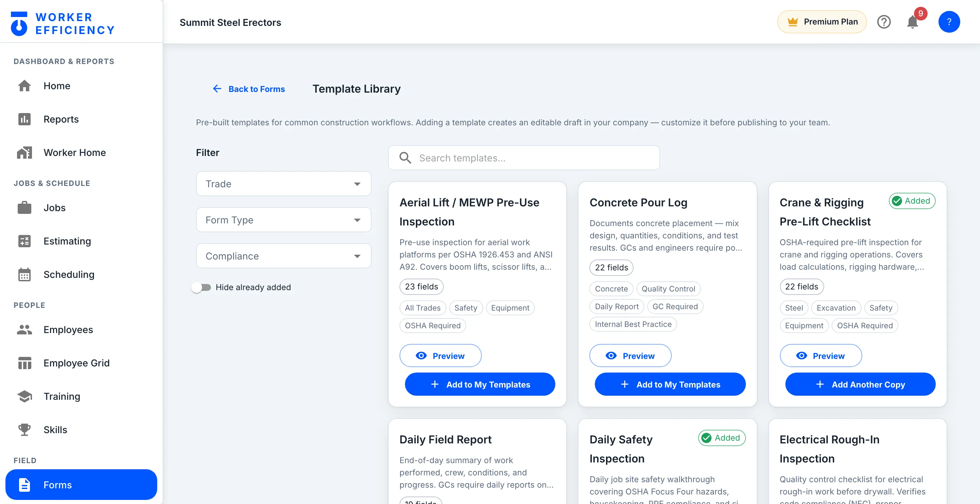The height and width of the screenshot is (504, 980).
Task: Select the Employee Grid menu label
Action: pos(77,363)
